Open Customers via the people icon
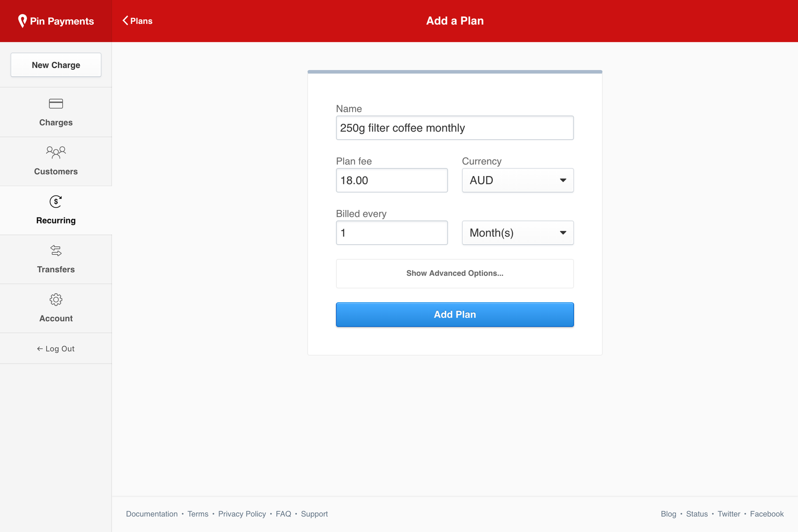Screen dimensions: 798x532 (56, 152)
